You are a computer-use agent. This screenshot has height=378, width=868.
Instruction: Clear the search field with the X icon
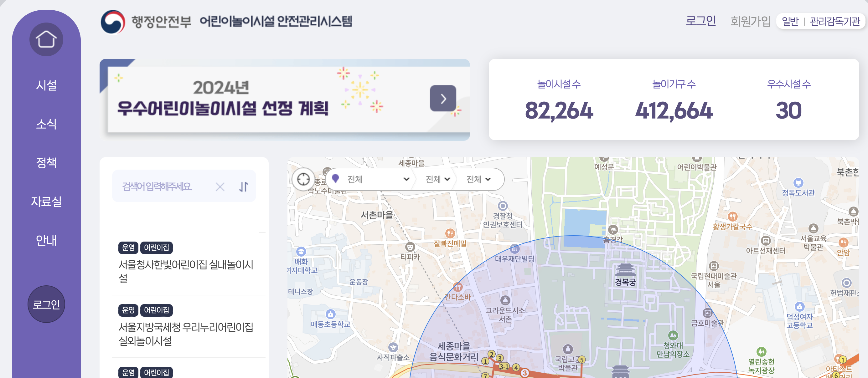[x=220, y=186]
